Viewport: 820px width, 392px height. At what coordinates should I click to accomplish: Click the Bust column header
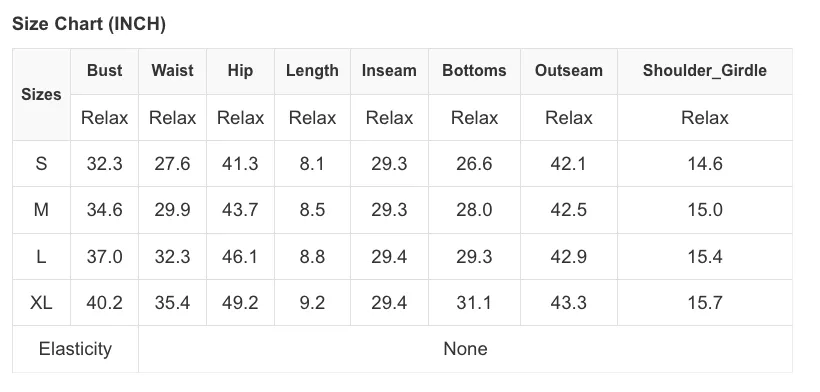[105, 71]
